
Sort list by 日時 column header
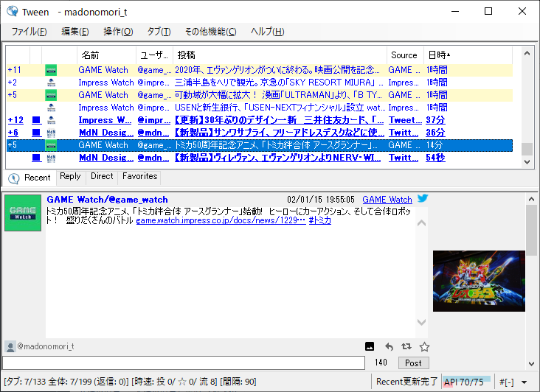[468, 55]
